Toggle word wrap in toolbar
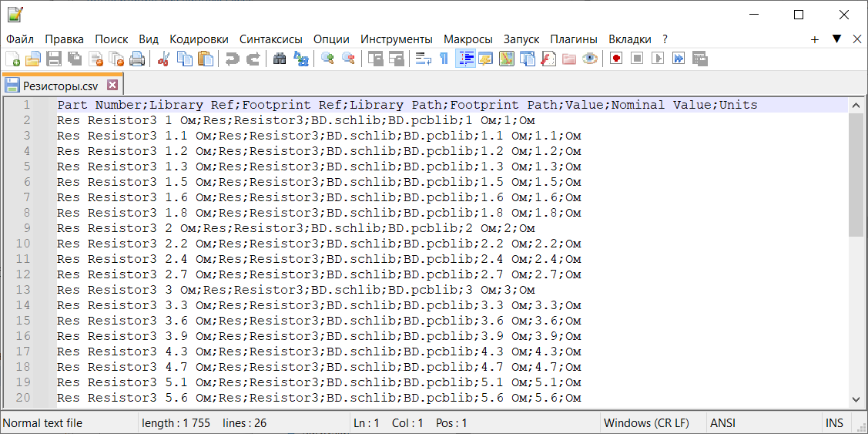Image resolution: width=868 pixels, height=434 pixels. coord(423,59)
